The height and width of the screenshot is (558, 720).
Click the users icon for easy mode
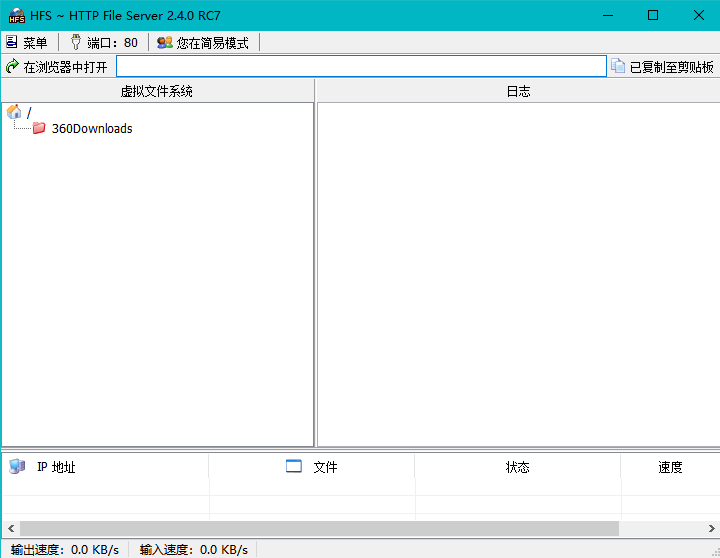pos(164,43)
